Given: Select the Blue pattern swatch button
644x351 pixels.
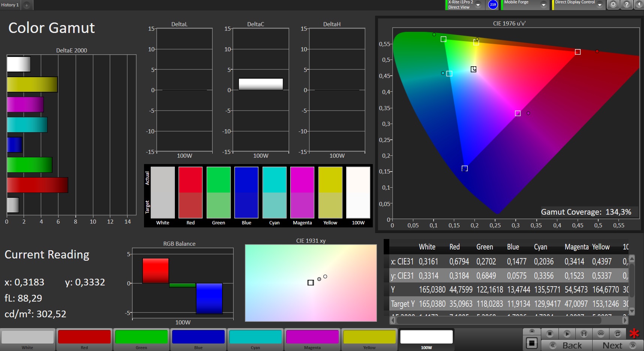Looking at the screenshot, I should click(198, 339).
